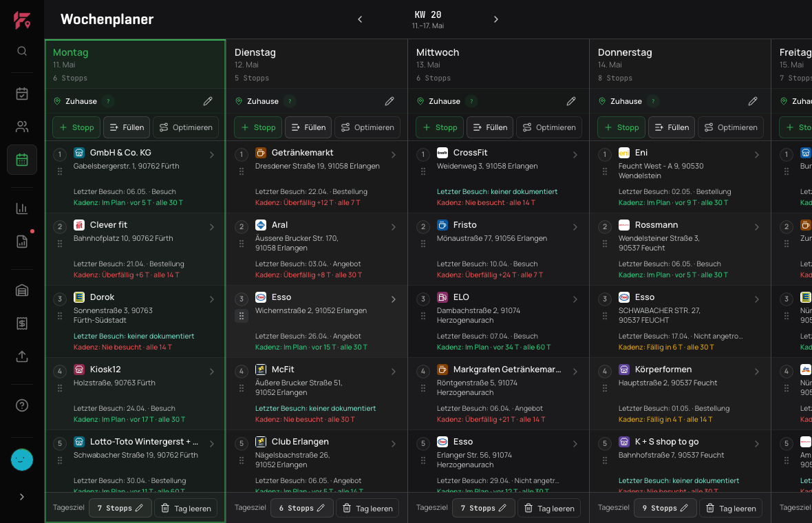Expand the sidebar with bottom chevron
The image size is (812, 523).
tap(22, 497)
